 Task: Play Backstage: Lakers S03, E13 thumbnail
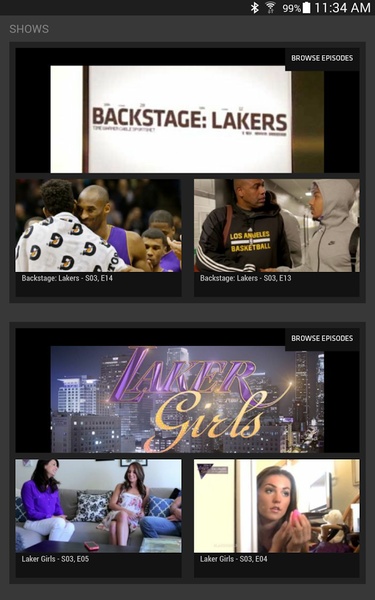tap(277, 225)
